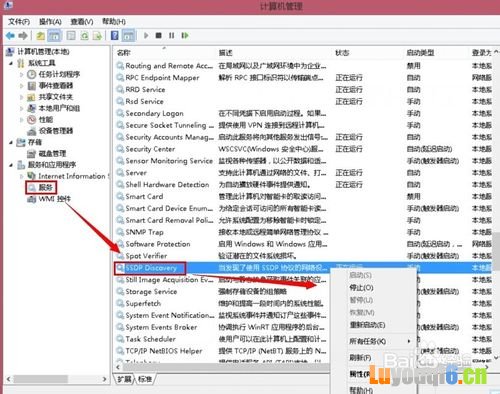
Task: Select 磁盘管理 in the tree
Action: tap(53, 154)
